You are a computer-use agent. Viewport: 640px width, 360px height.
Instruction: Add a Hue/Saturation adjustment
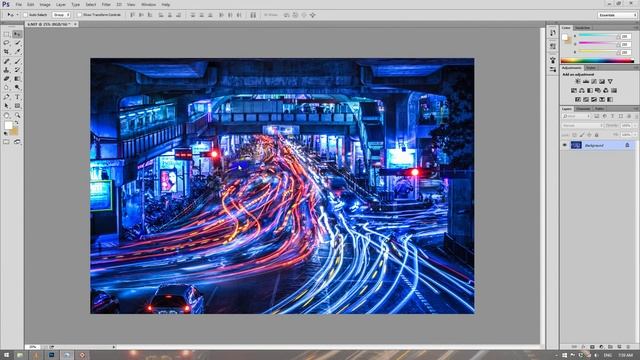coord(574,90)
